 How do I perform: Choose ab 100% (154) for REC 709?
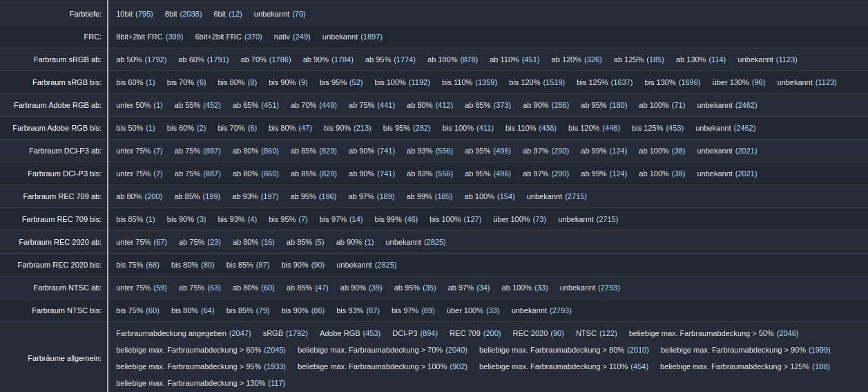[489, 196]
